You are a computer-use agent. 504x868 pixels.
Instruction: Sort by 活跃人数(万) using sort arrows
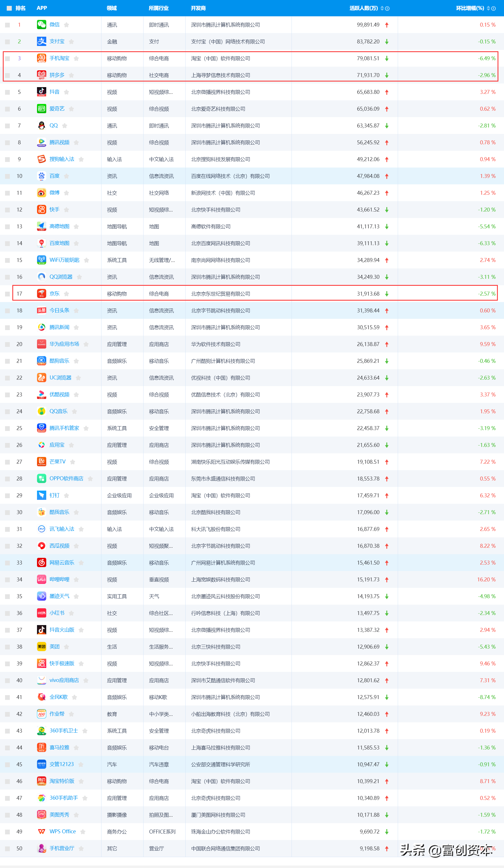pos(382,8)
